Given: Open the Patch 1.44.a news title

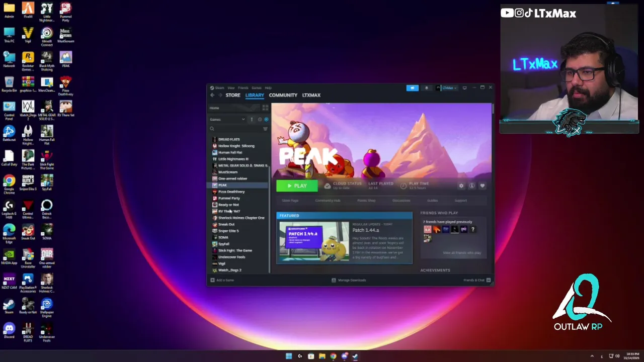Looking at the screenshot, I should pos(366,230).
